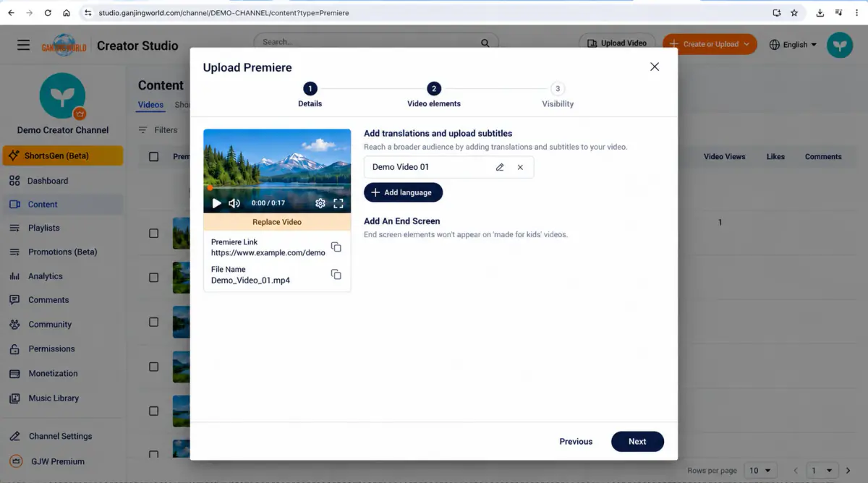Click Replace Video under the preview
Screen dimensions: 868x483
[277, 222]
